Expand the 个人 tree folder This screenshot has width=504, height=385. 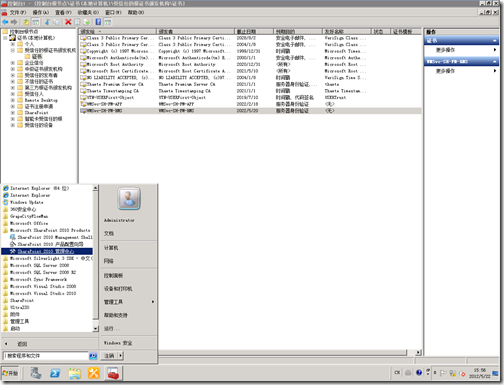tap(13, 44)
